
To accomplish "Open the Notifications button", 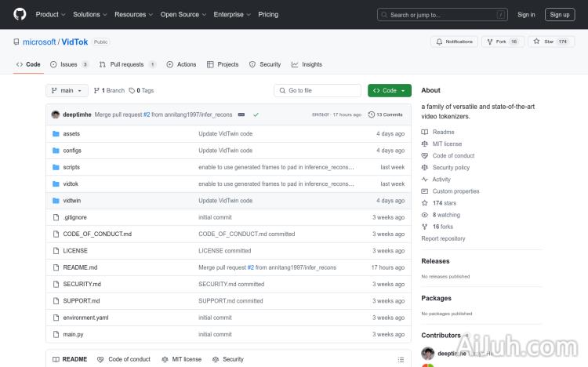I will tap(454, 42).
